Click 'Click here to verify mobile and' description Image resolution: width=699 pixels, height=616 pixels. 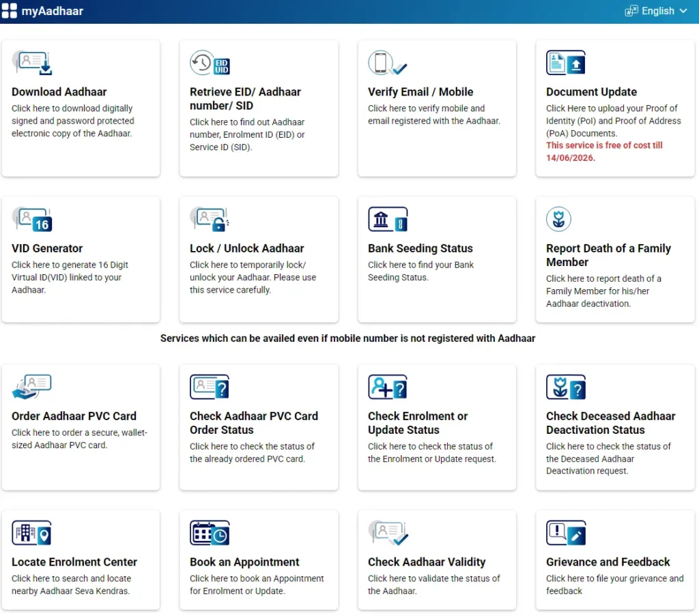[x=426, y=108]
